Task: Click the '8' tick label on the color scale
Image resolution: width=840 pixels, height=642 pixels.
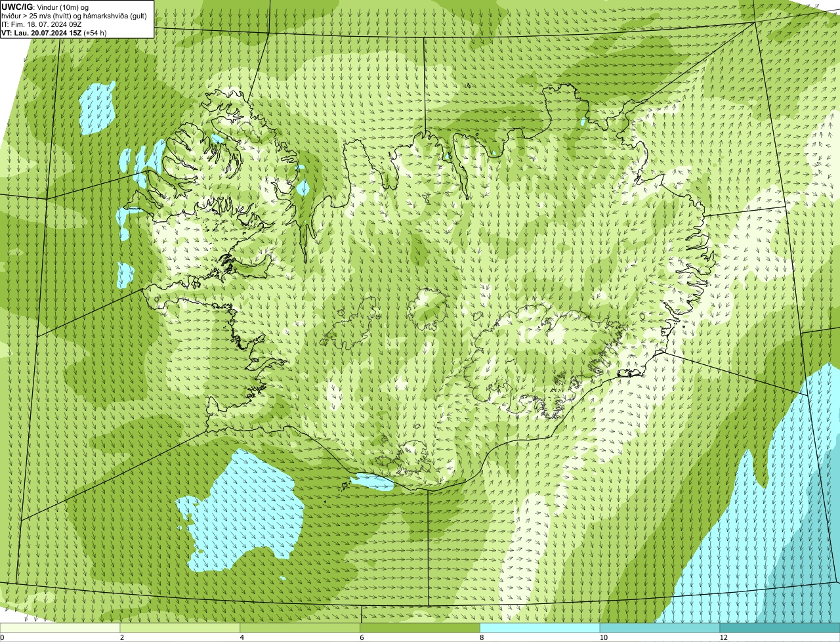Action: [x=482, y=637]
